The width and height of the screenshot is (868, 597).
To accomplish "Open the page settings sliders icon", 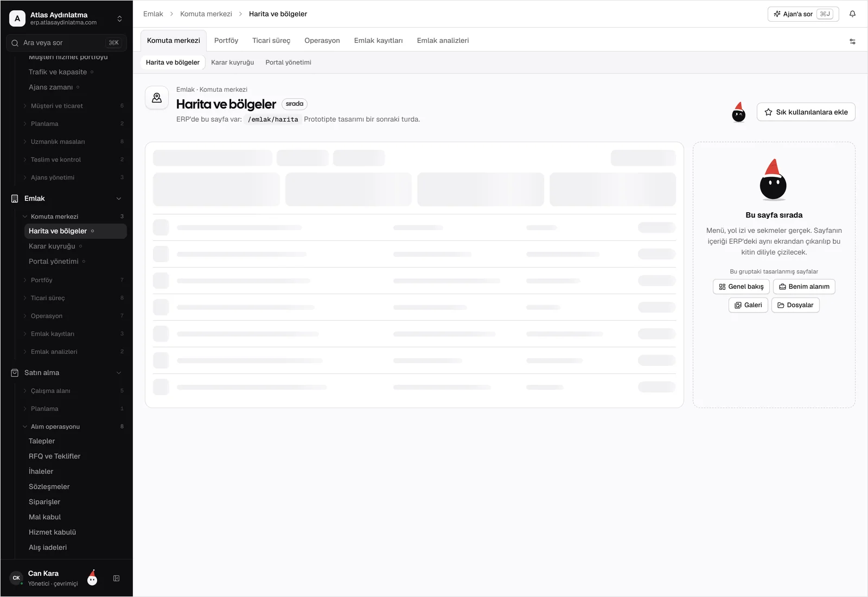I will pyautogui.click(x=852, y=41).
